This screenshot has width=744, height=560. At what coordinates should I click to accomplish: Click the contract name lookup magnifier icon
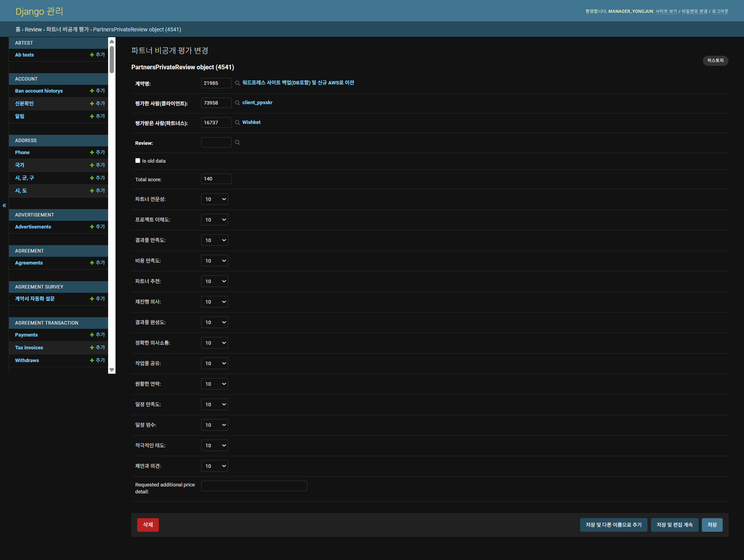pos(237,83)
